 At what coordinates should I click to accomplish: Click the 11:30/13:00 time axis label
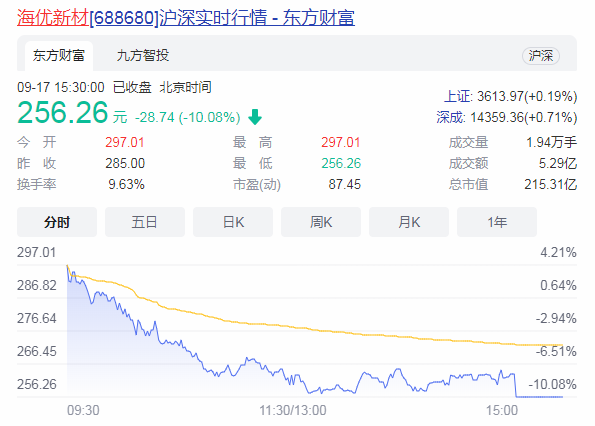(293, 410)
